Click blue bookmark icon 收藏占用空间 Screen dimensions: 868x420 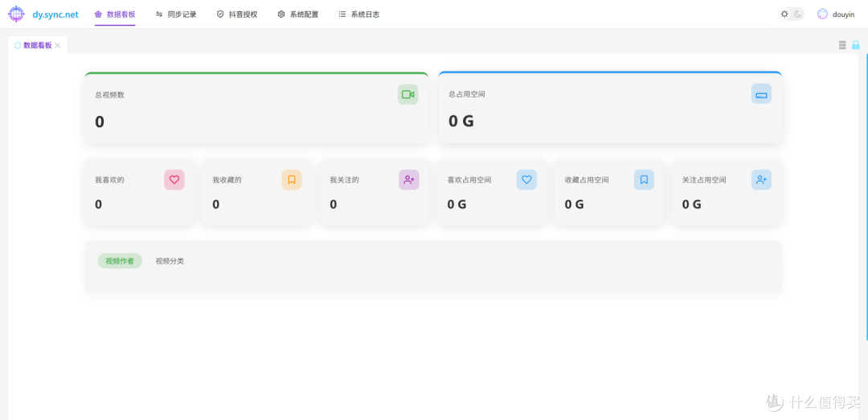click(644, 179)
